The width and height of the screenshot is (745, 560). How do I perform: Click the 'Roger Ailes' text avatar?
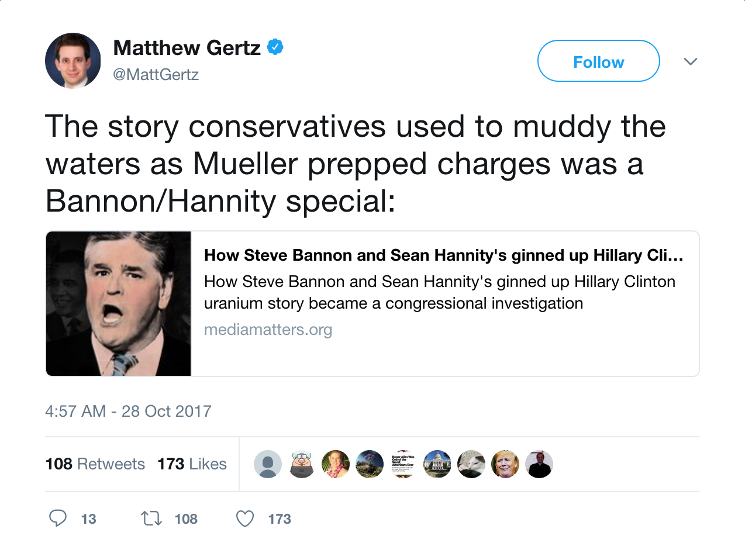tap(403, 464)
